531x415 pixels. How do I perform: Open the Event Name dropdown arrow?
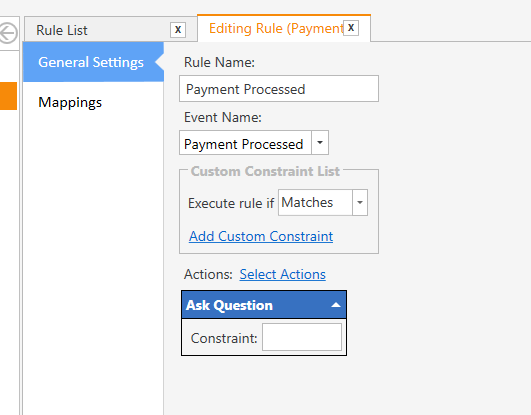(x=320, y=143)
